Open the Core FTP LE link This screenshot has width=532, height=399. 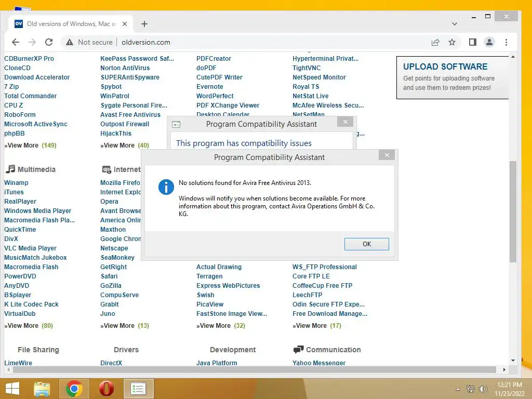click(311, 276)
